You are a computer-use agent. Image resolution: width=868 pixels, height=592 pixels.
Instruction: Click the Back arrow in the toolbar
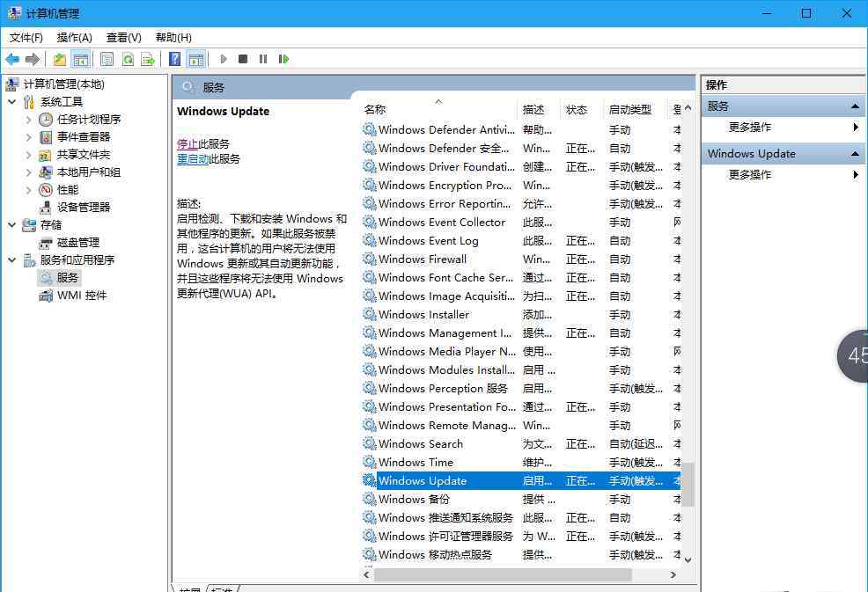(12, 59)
